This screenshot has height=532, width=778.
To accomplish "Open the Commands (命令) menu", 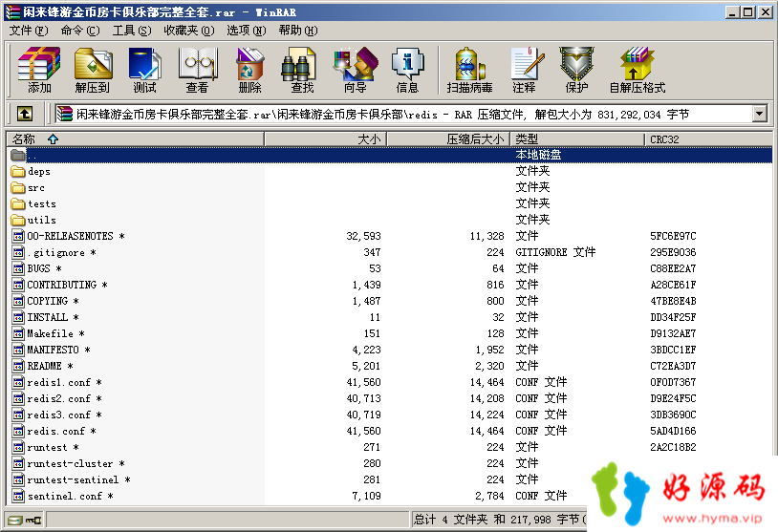I will tap(80, 31).
